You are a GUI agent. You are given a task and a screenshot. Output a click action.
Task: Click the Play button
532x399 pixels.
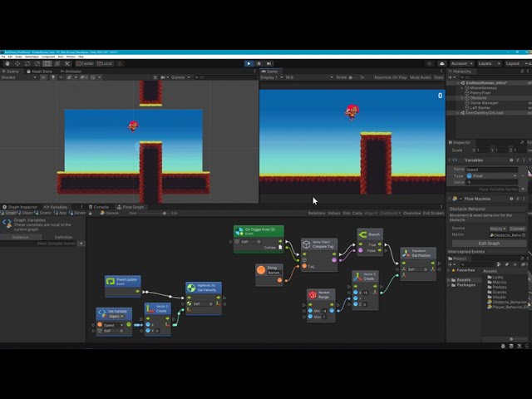[x=249, y=63]
